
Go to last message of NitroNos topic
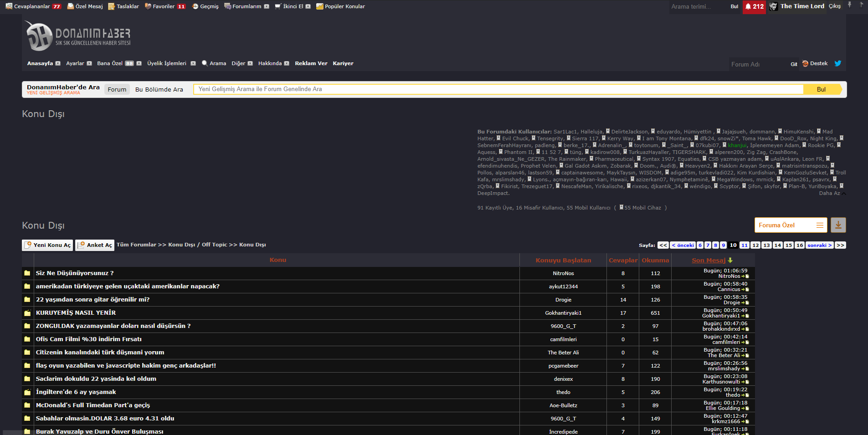click(x=745, y=276)
